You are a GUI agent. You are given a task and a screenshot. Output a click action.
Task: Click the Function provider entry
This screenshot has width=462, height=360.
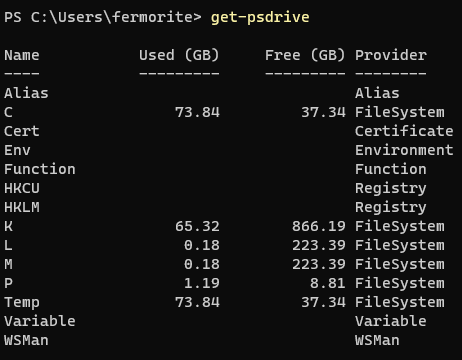[x=391, y=169]
